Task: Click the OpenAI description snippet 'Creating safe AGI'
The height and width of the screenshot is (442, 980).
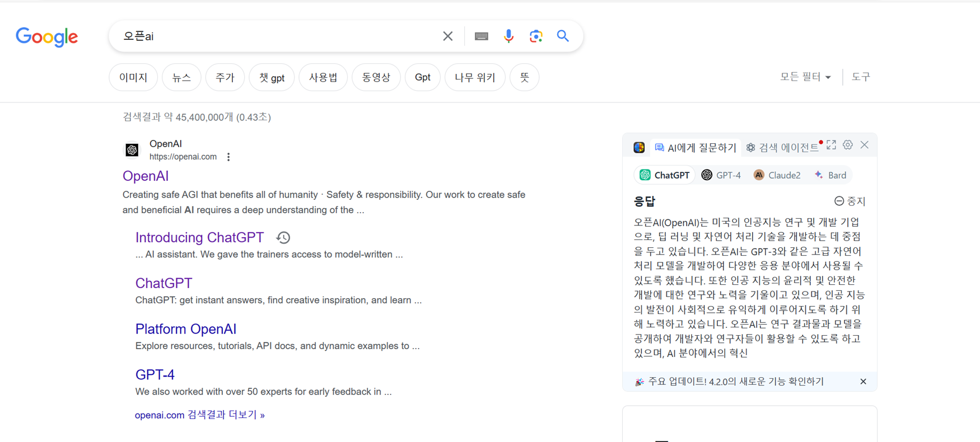Action: [324, 203]
